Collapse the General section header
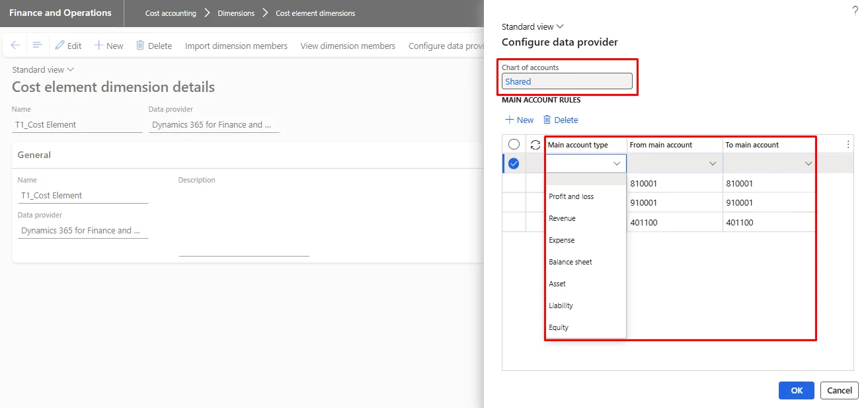The image size is (868, 408). 248,155
